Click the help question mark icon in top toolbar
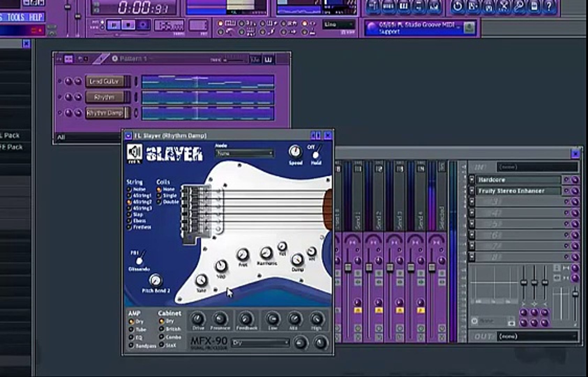Image resolution: width=588 pixels, height=377 pixels. [549, 6]
